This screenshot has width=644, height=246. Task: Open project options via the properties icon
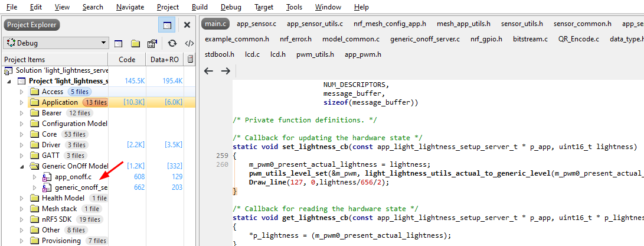[152, 43]
